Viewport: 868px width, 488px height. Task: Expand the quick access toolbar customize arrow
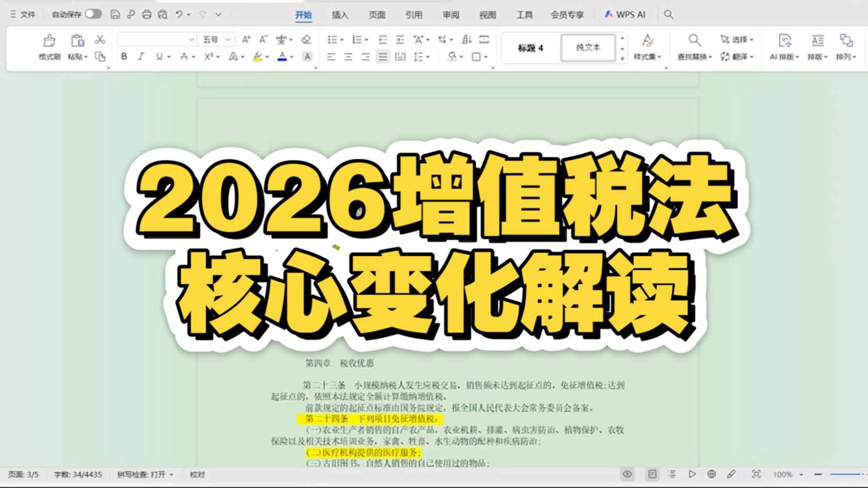[x=218, y=14]
